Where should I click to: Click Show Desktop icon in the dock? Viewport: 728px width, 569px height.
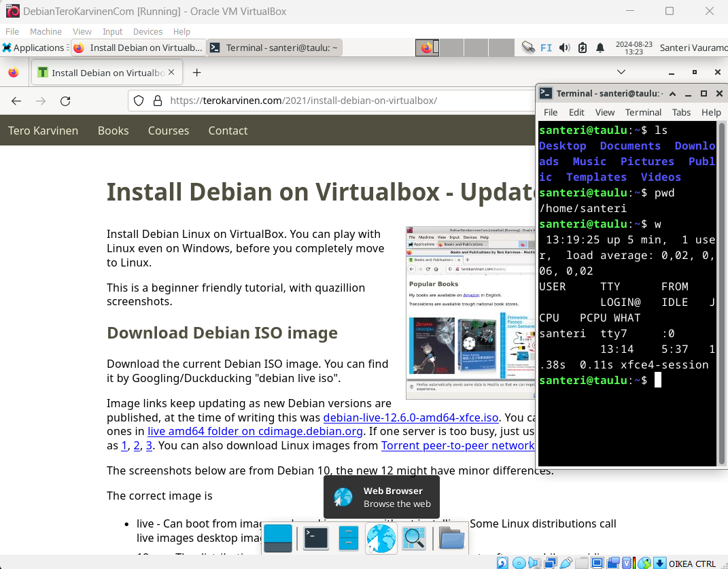[x=278, y=538]
